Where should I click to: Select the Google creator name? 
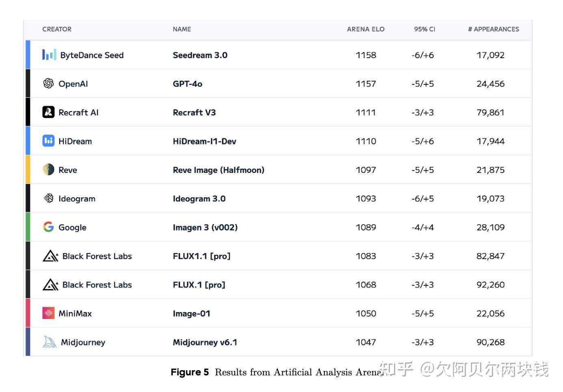[x=72, y=228]
